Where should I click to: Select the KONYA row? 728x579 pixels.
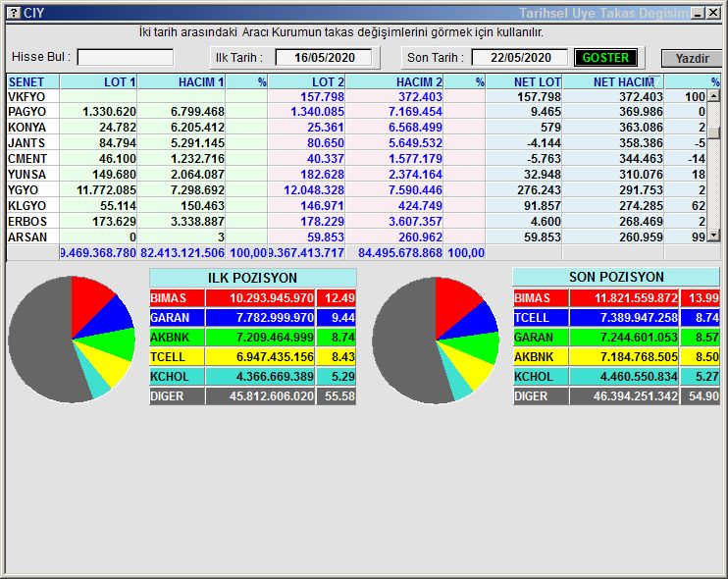356,128
